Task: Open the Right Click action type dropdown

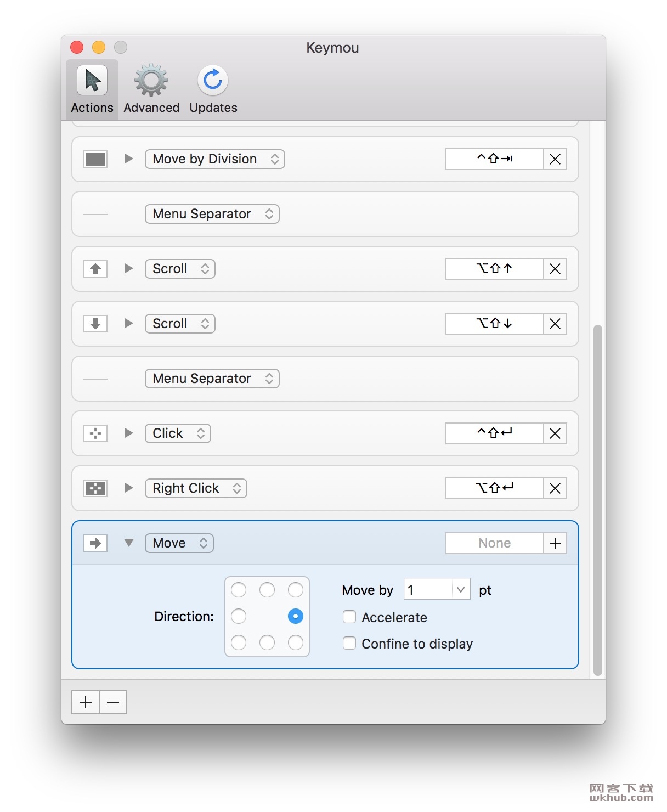Action: coord(196,488)
